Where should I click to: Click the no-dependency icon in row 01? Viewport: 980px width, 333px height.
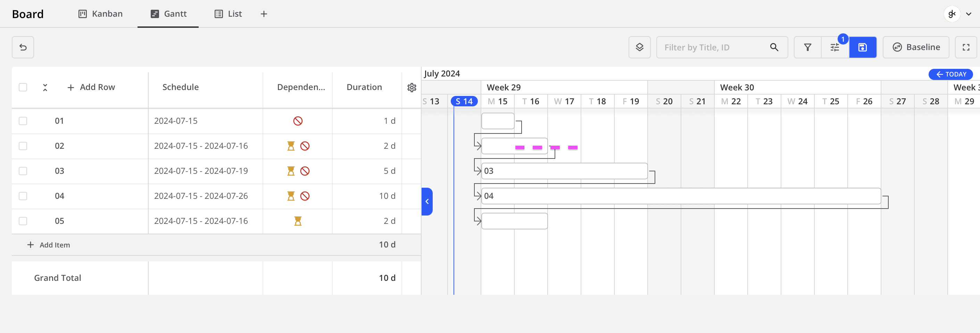coord(298,121)
